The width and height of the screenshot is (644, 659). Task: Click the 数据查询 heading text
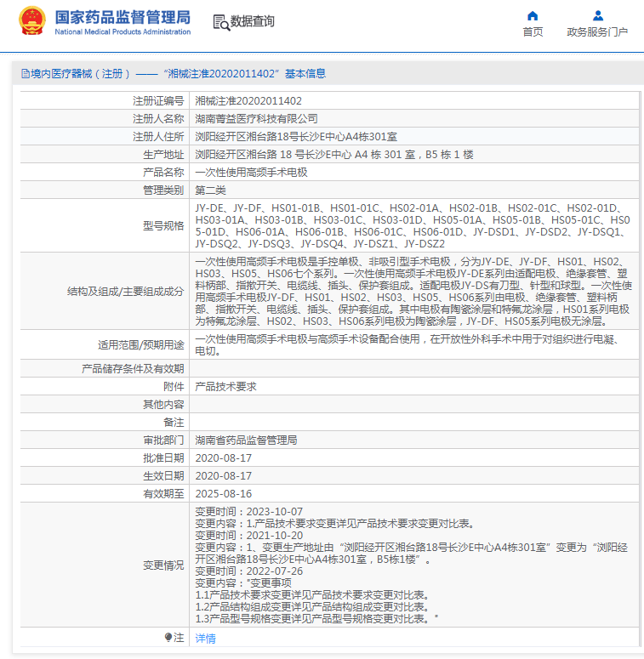point(252,21)
